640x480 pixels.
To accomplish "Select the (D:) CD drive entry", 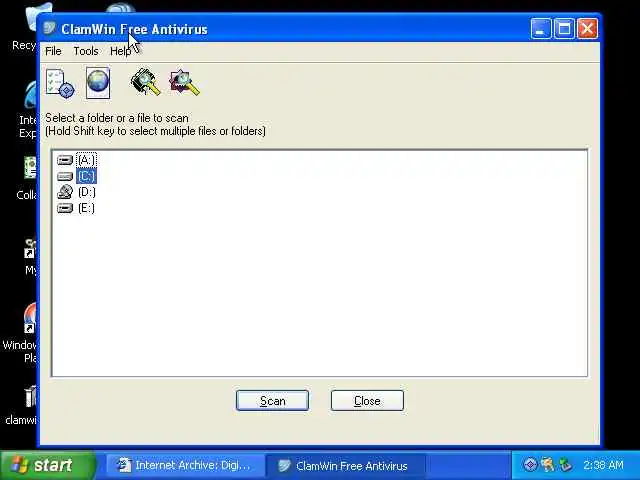I will [x=87, y=192].
